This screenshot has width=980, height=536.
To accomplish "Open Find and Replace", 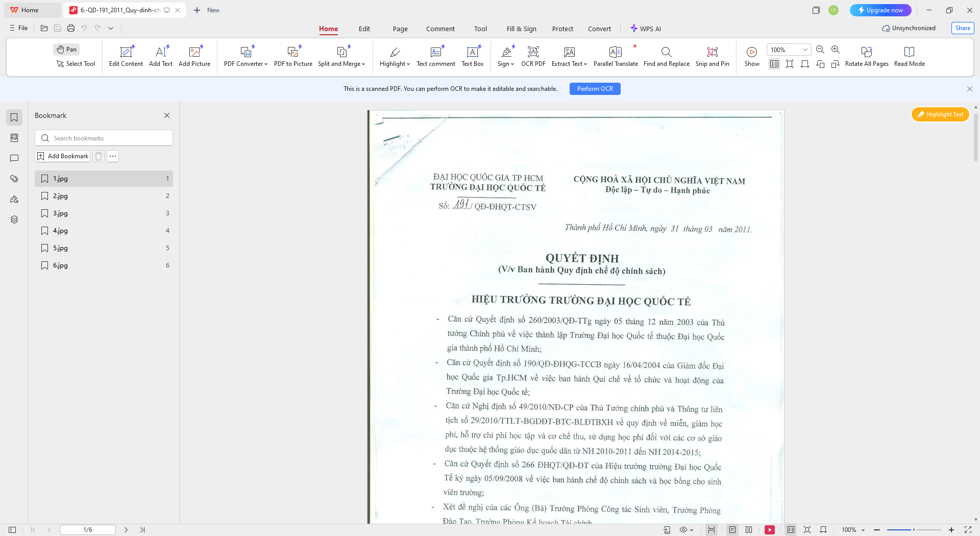I will pyautogui.click(x=667, y=57).
